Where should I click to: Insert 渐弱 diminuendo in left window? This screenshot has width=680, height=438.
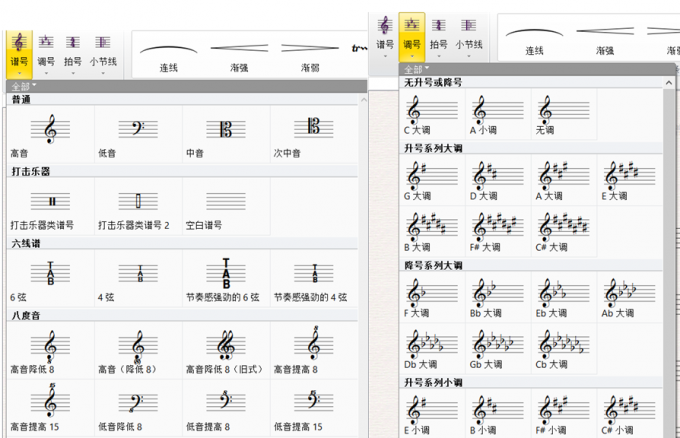pos(310,56)
